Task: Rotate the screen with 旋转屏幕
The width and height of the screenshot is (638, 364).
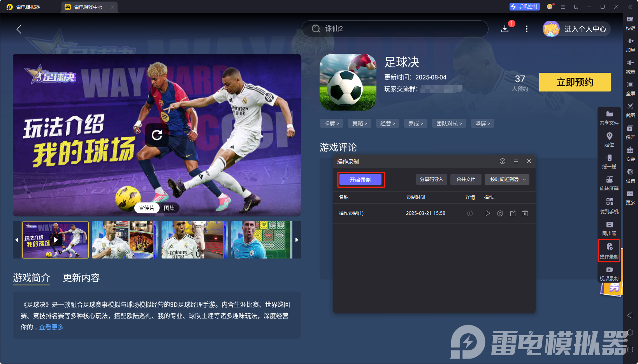Action: pyautogui.click(x=609, y=183)
